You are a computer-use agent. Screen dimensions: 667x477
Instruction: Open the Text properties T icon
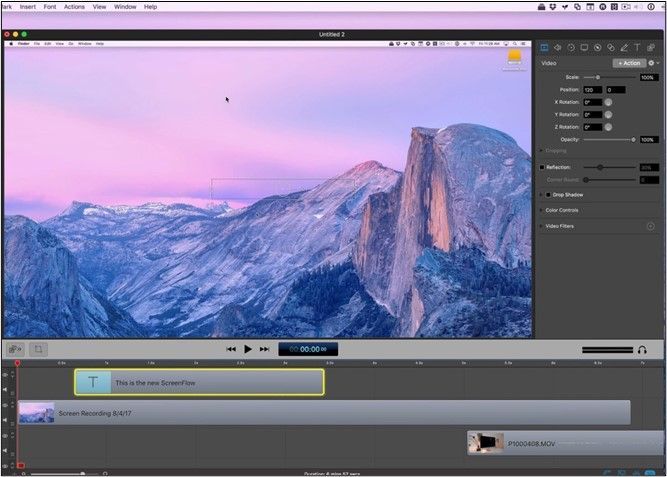pos(637,47)
